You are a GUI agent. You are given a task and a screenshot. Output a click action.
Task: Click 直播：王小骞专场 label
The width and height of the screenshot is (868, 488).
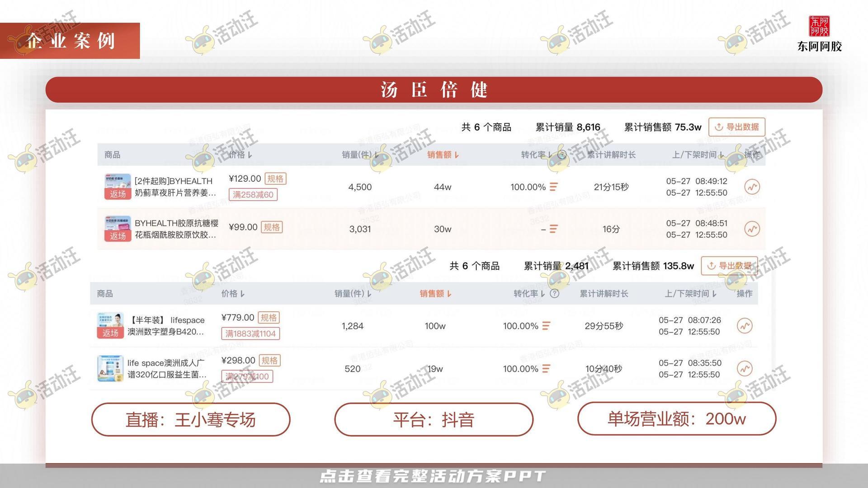pos(191,420)
